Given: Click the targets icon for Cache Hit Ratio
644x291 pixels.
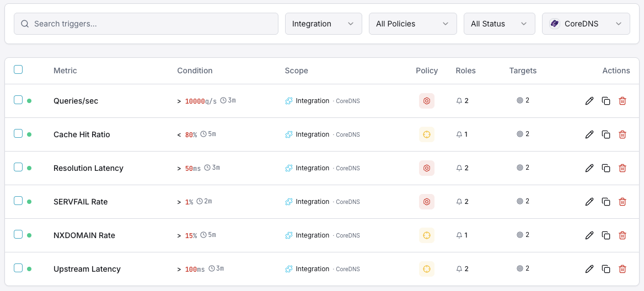Looking at the screenshot, I should click(519, 134).
